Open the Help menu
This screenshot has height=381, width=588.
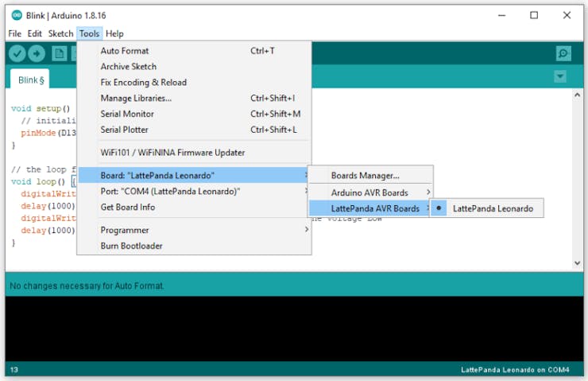(114, 33)
